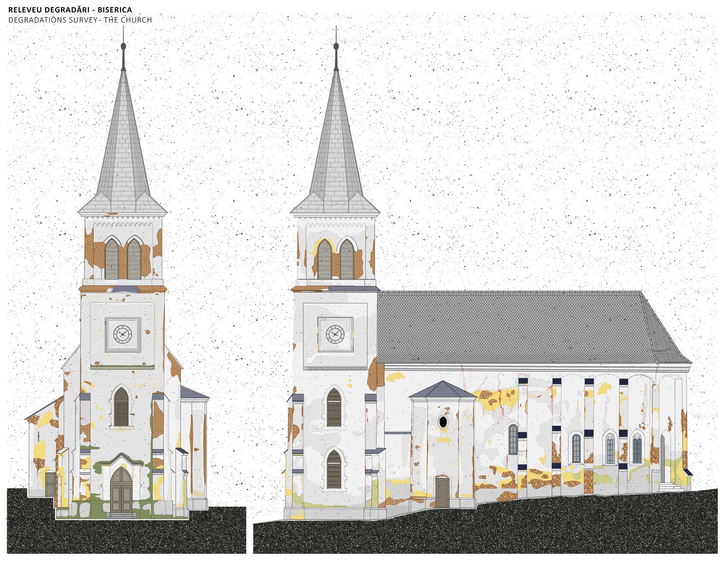The width and height of the screenshot is (728, 572).
Task: Click the pointed arch window above the front entrance
Action: pyautogui.click(x=121, y=407)
